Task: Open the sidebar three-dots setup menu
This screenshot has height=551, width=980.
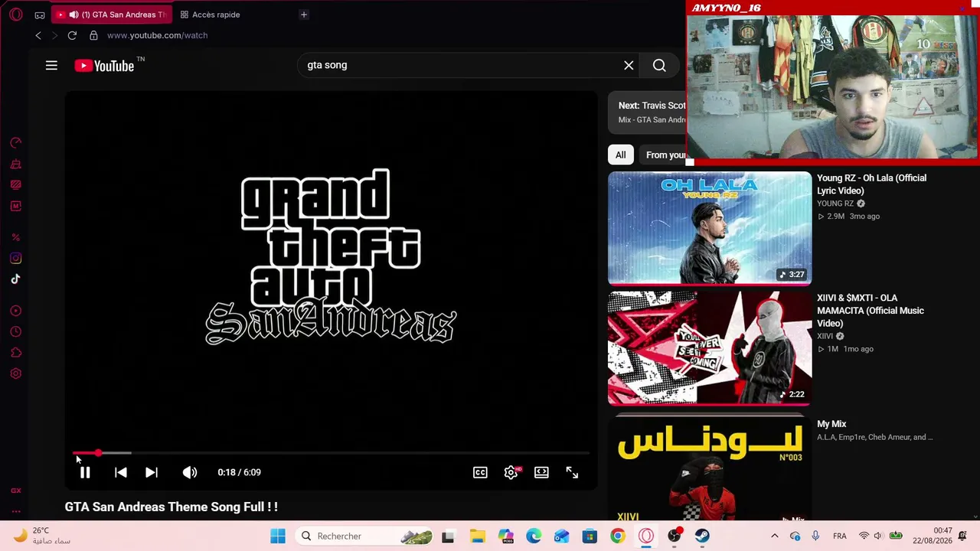Action: point(15,511)
